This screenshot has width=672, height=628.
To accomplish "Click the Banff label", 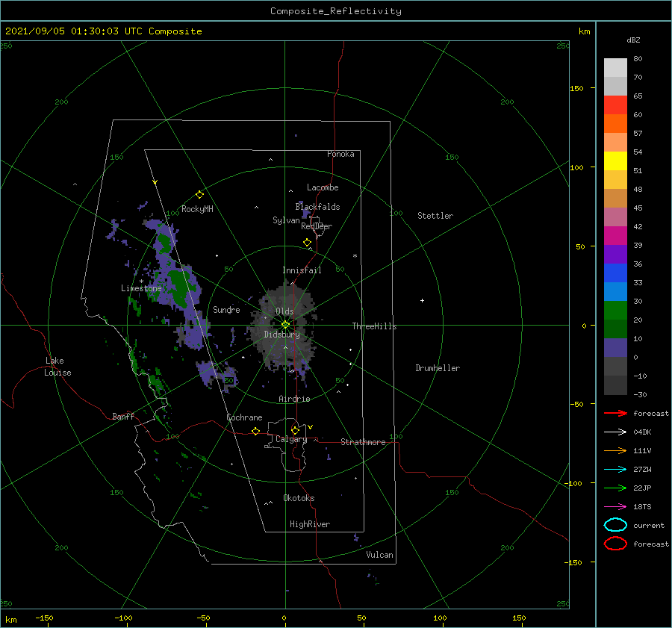I will point(123,416).
